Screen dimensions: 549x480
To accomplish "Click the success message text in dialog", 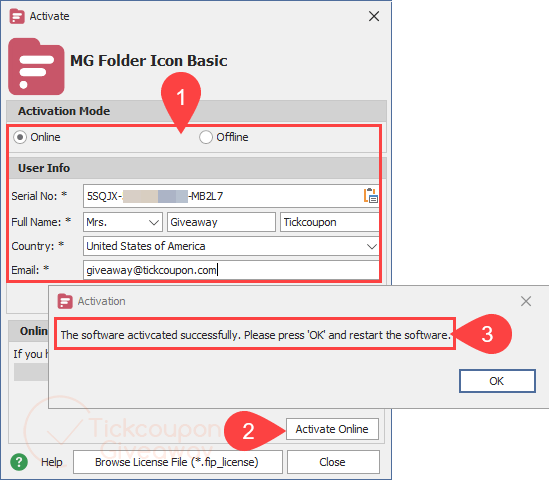I will (255, 335).
